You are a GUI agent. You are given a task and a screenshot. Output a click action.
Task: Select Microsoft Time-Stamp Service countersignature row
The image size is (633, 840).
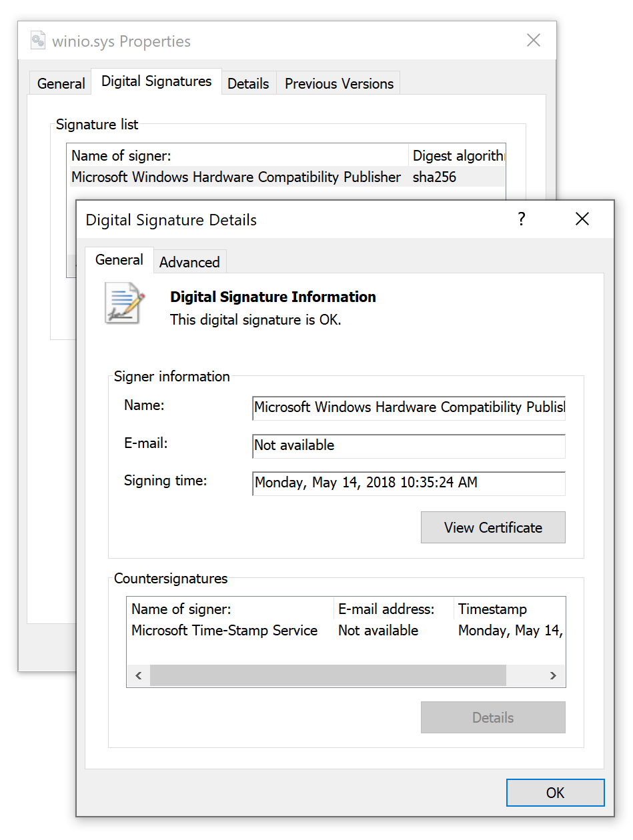(x=346, y=631)
